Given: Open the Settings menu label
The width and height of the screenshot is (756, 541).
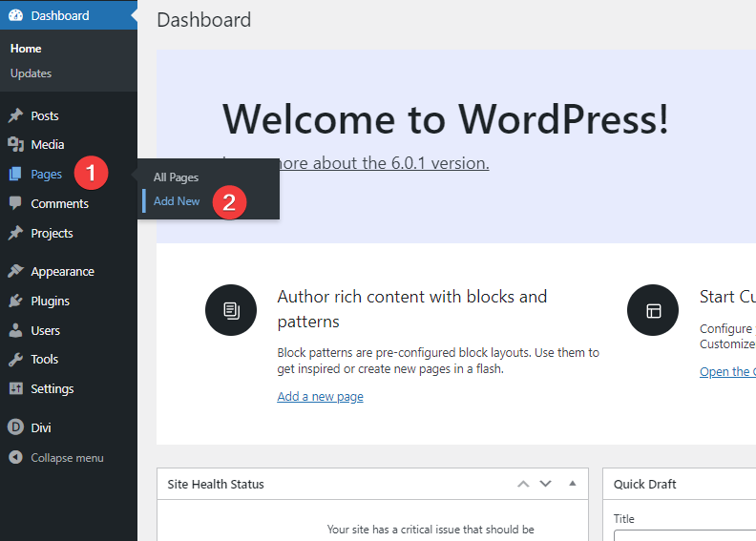Looking at the screenshot, I should (52, 388).
